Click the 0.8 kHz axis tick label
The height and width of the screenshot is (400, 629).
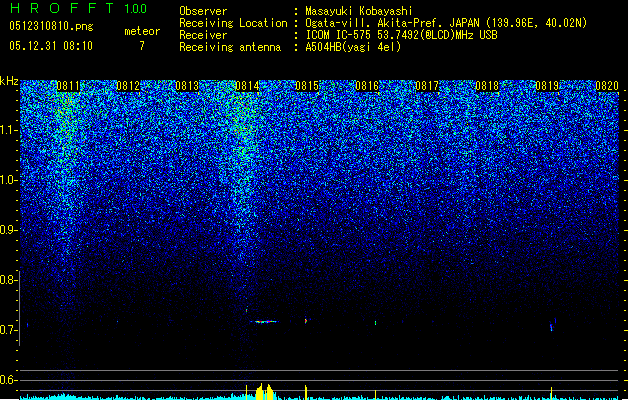pos(7,280)
